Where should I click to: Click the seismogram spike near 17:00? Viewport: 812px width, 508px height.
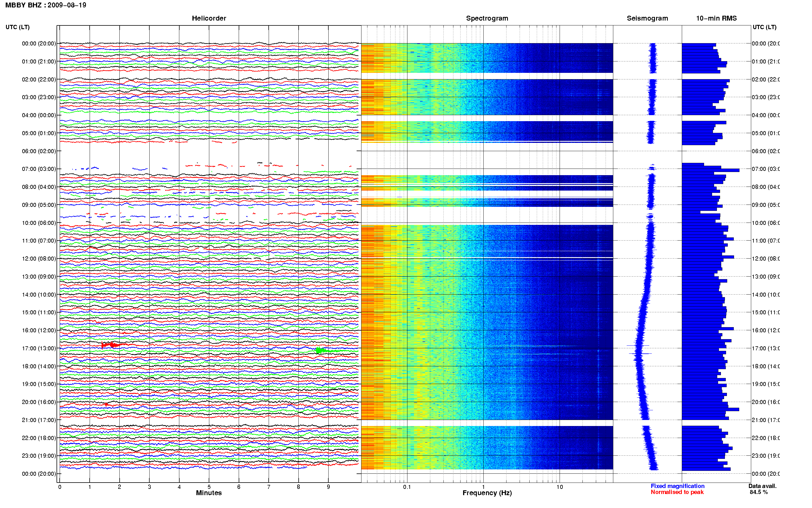coord(638,346)
